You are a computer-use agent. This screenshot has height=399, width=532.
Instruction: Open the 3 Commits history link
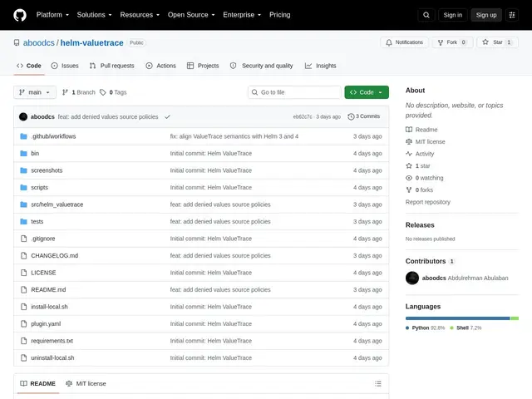364,116
